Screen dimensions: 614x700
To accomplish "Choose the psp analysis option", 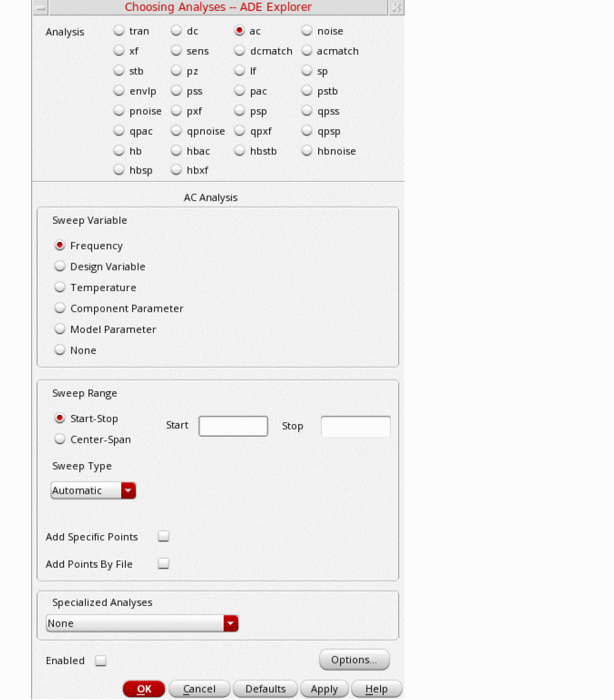I will (x=239, y=111).
